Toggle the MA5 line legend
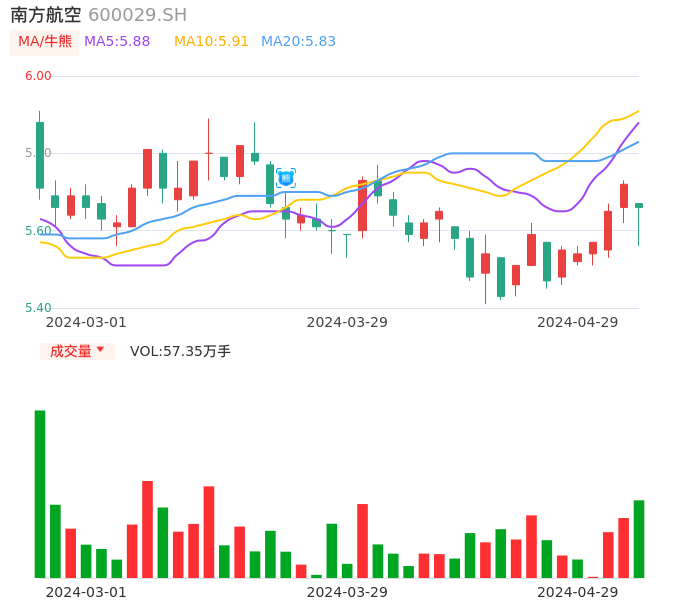The width and height of the screenshot is (686, 606). point(117,42)
